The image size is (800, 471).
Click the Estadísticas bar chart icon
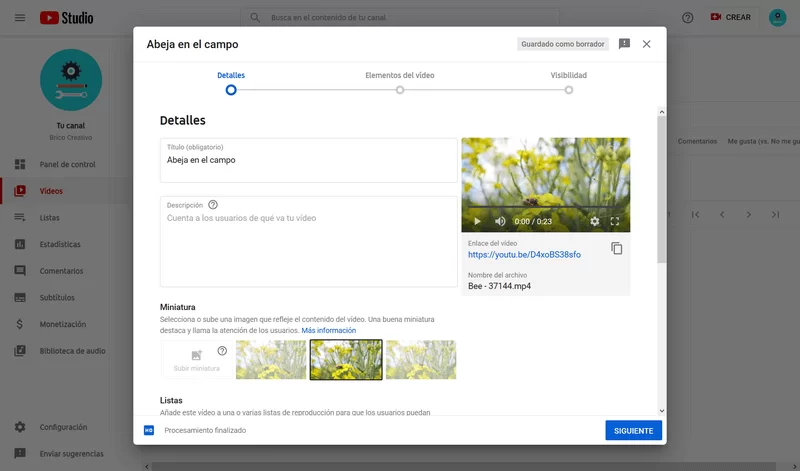pos(20,244)
